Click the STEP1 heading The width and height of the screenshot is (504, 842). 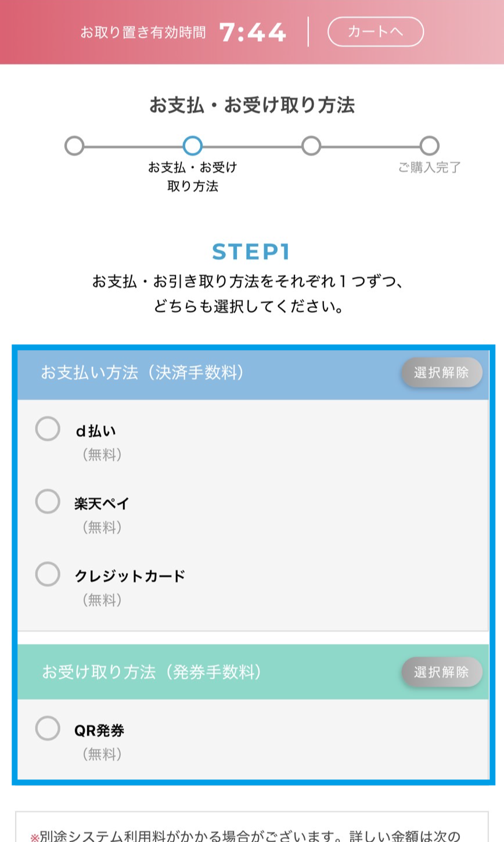pyautogui.click(x=251, y=252)
